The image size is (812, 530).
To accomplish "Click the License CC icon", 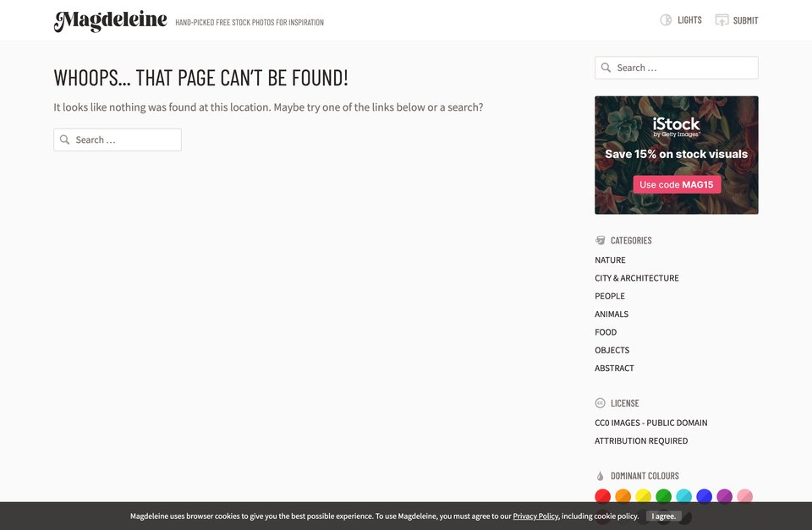I will 601,402.
